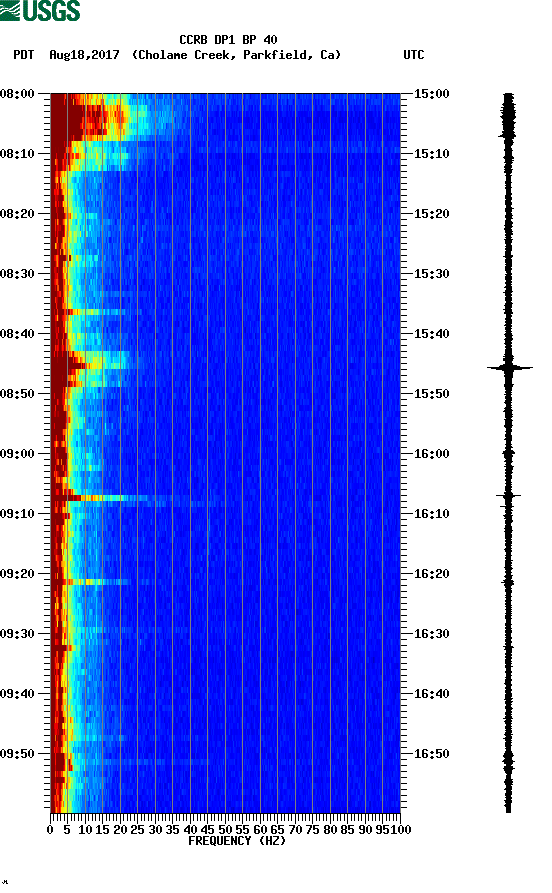
Task: Click the 15:10 UTC time label
Action: (x=431, y=154)
